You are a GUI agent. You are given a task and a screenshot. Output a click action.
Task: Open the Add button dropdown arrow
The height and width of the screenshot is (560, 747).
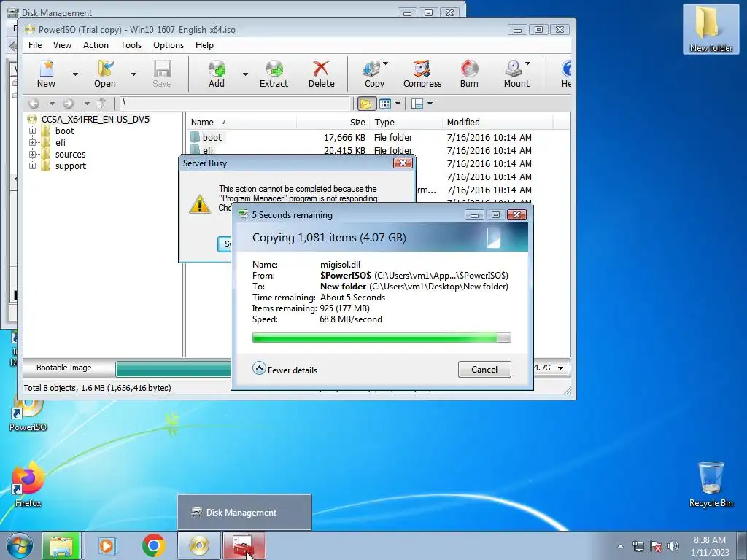(x=245, y=74)
